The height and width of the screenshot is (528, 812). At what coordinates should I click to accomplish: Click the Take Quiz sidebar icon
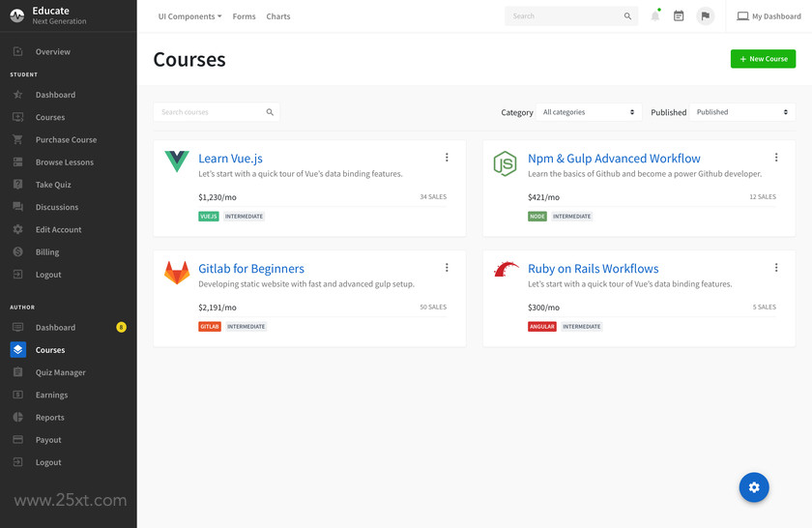tap(18, 184)
